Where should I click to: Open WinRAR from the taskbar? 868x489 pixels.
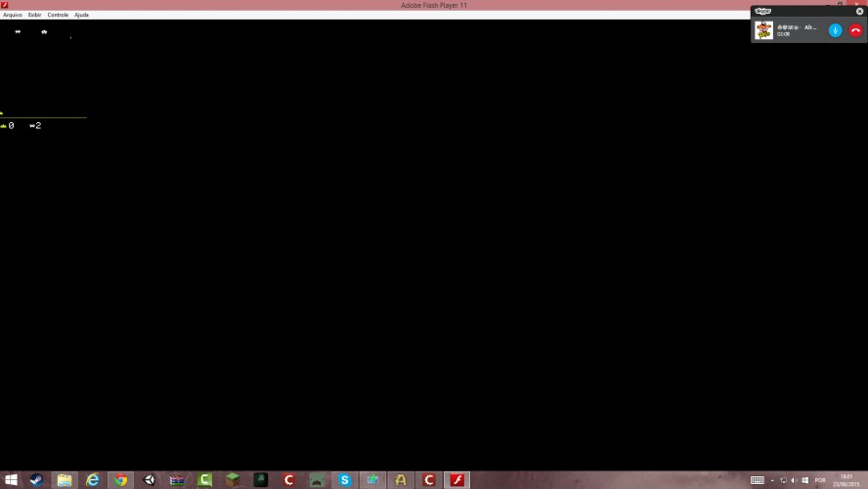177,479
